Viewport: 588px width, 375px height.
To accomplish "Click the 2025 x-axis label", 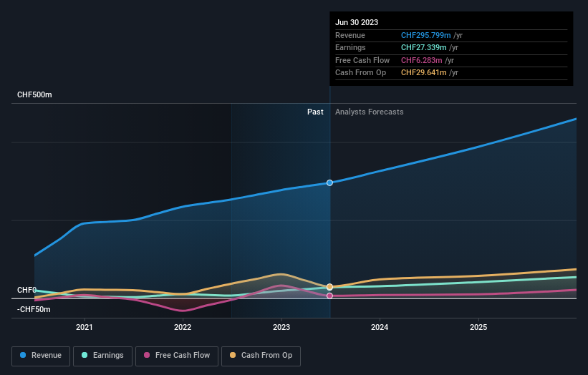I will click(x=478, y=327).
